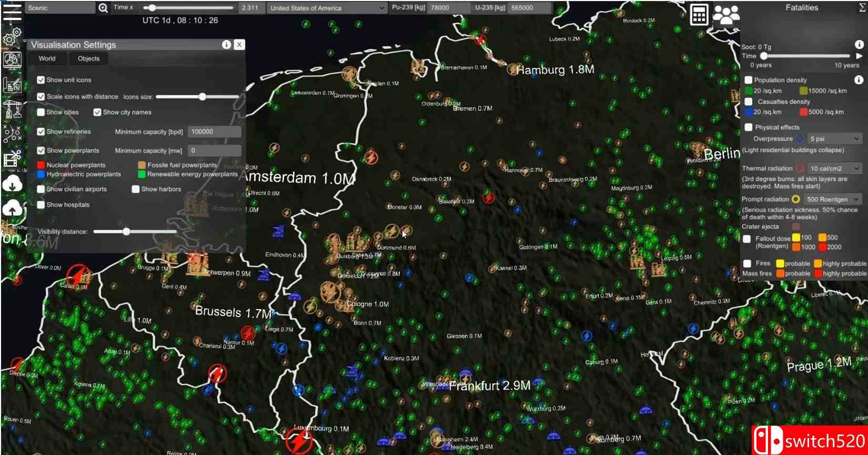Screen dimensions: 868x455
Task: Switch to the World tab
Action: point(47,58)
